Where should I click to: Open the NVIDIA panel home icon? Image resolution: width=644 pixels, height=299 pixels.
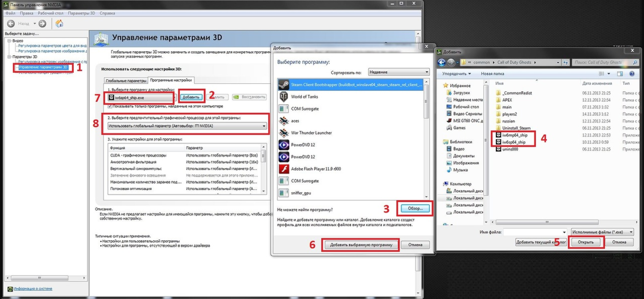pos(59,24)
